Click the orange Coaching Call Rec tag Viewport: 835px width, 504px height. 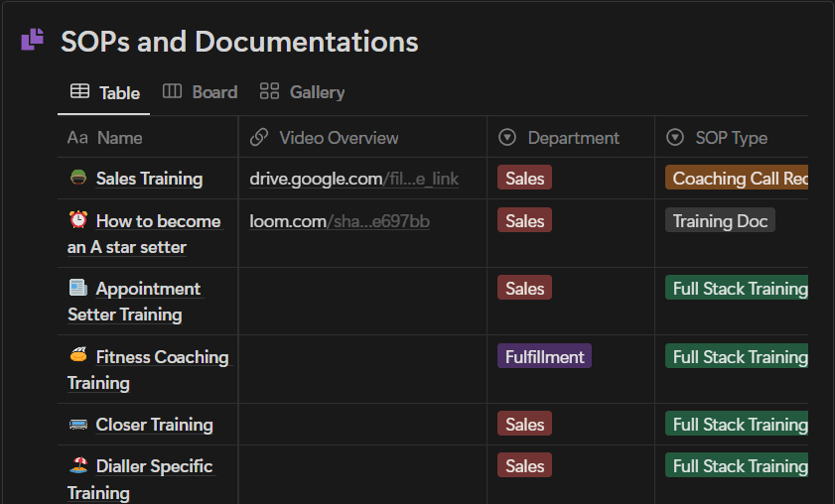tap(737, 178)
